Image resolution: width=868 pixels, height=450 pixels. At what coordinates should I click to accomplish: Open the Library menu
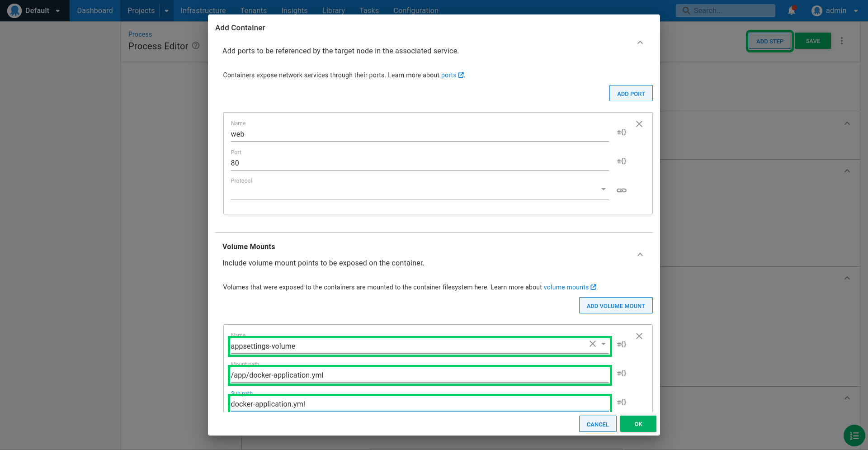click(334, 10)
